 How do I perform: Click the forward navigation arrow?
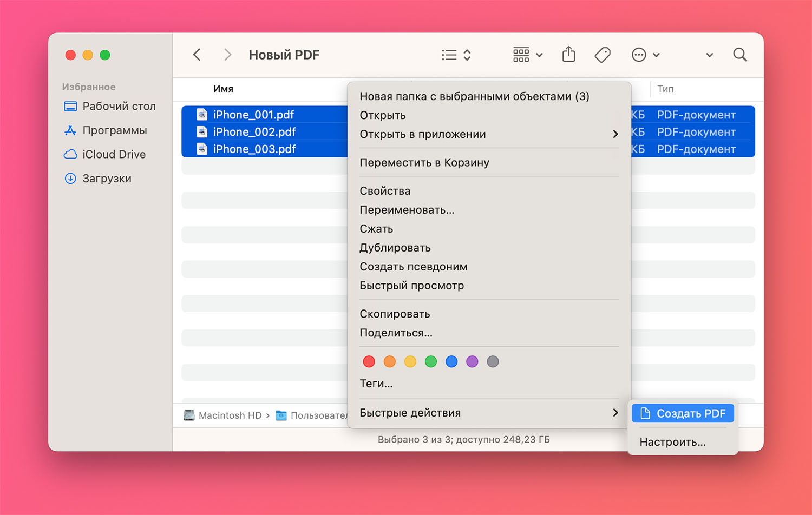point(227,55)
